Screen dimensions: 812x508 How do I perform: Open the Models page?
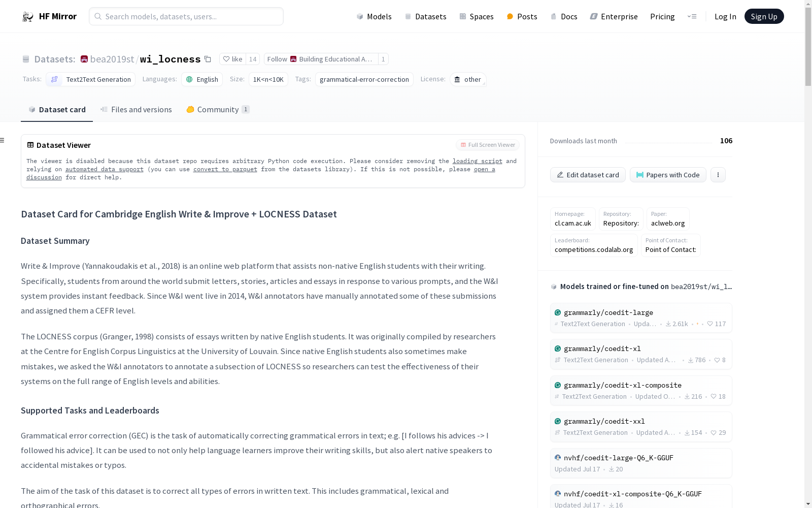pos(374,16)
